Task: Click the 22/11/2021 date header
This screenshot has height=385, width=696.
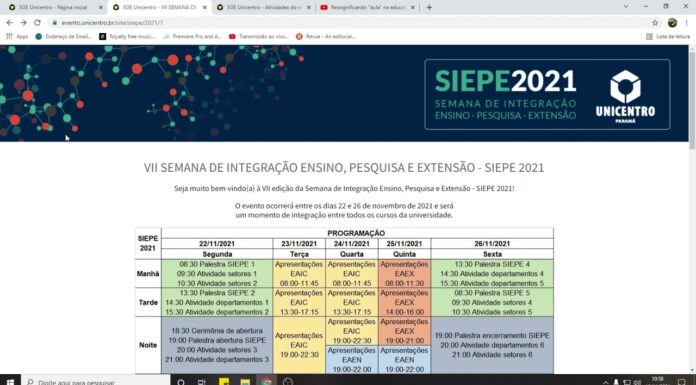Action: tap(217, 244)
